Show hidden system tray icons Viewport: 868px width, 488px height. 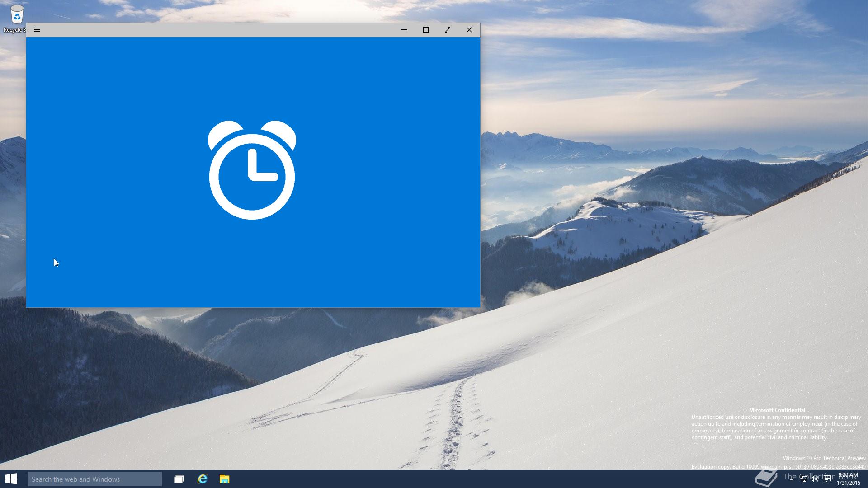point(792,478)
